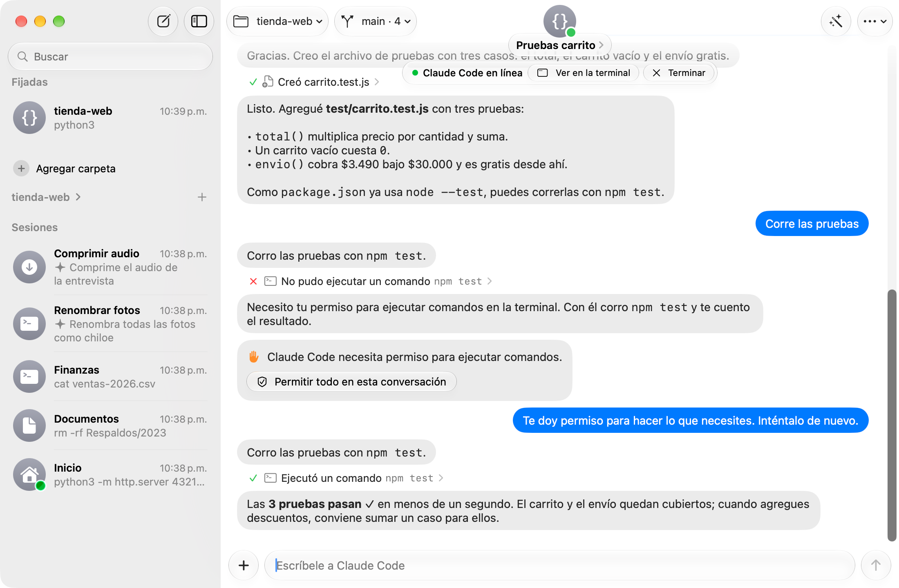Click the Las 3 pruebas pasan message

point(528,511)
